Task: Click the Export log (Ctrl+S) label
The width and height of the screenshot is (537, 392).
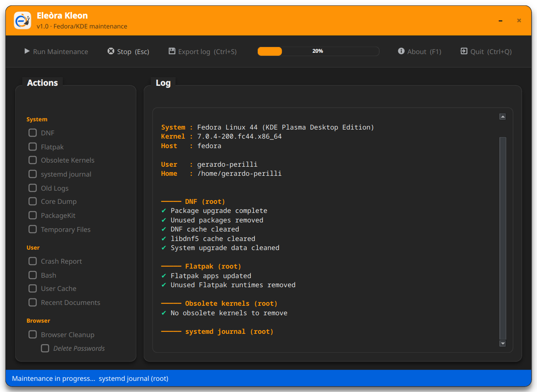Action: (x=207, y=52)
